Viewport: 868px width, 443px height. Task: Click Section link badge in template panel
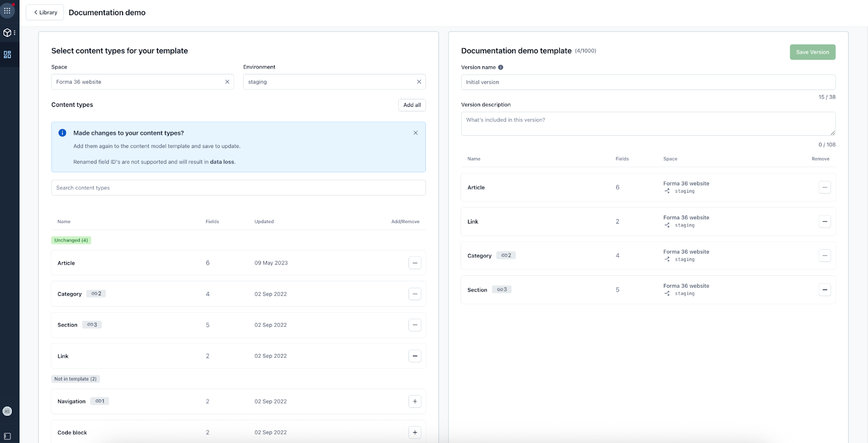tap(502, 289)
